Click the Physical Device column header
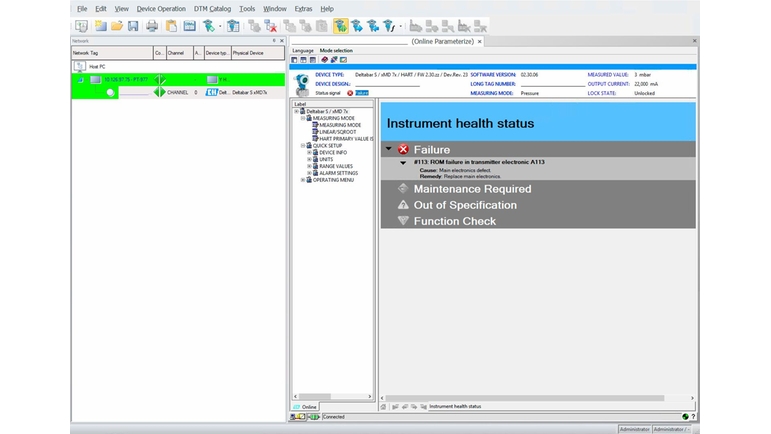This screenshot has width=771, height=434. click(x=258, y=53)
